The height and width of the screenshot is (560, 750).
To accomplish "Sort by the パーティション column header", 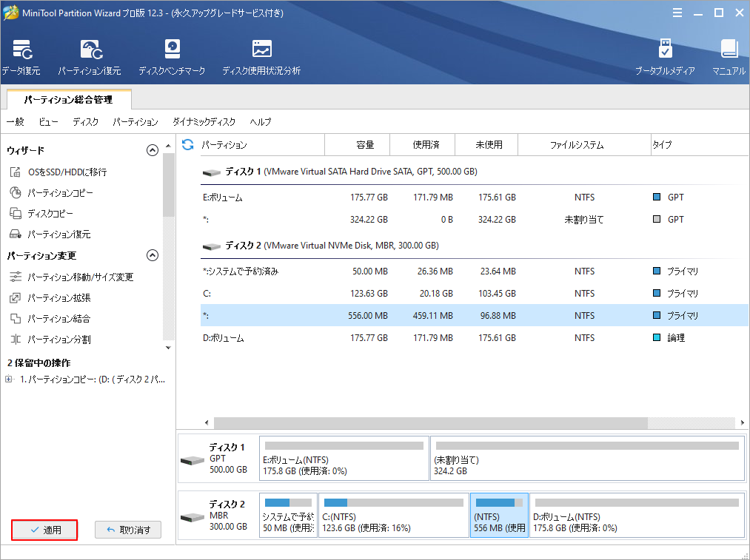I will coord(261,145).
